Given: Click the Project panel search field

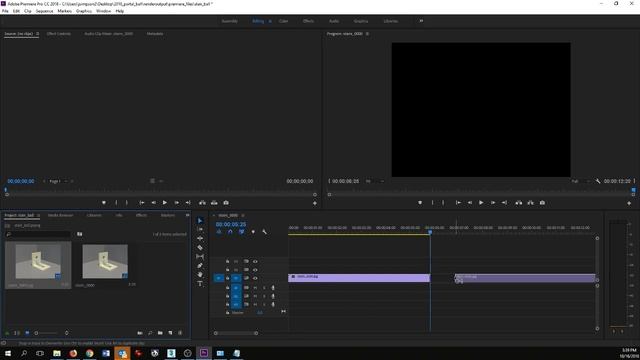Looking at the screenshot, I should coord(38,234).
